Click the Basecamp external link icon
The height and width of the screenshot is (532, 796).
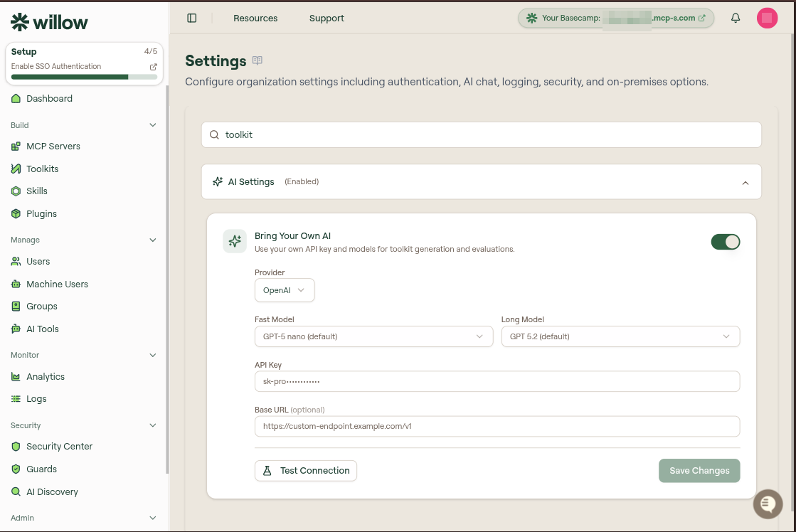point(702,18)
